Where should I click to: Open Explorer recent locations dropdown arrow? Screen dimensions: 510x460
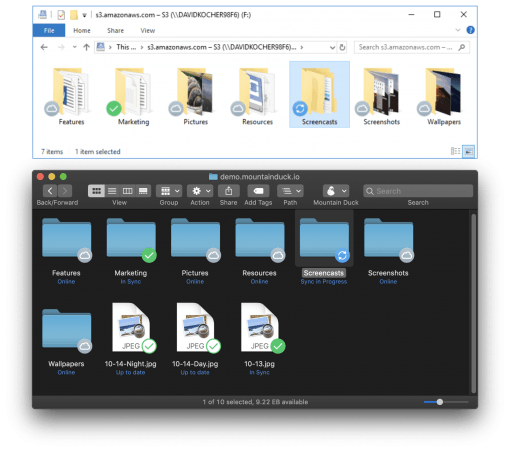click(x=74, y=47)
